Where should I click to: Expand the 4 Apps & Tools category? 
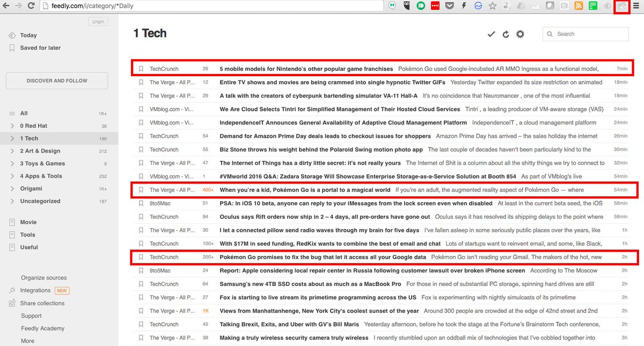point(12,176)
